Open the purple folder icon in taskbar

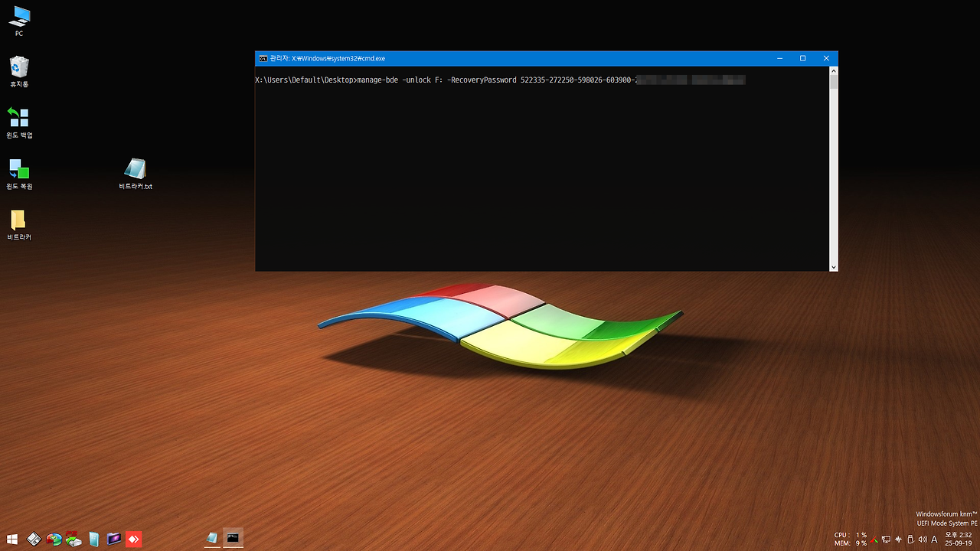[x=114, y=539]
